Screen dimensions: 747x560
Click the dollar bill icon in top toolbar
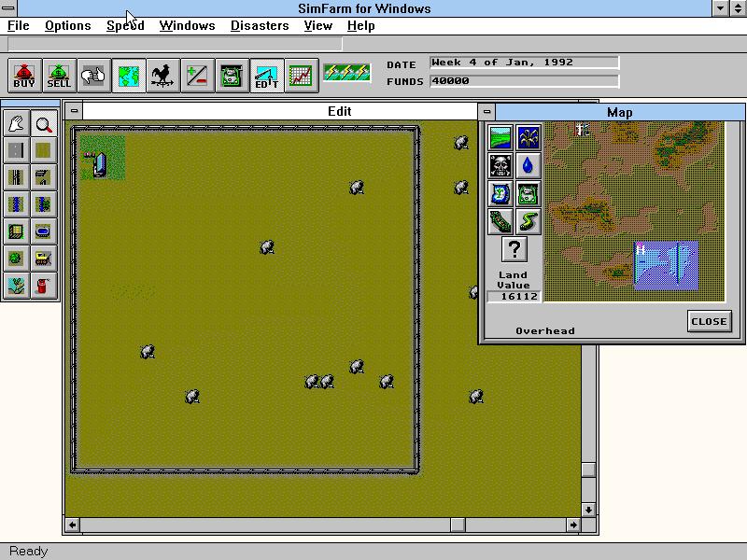click(232, 76)
